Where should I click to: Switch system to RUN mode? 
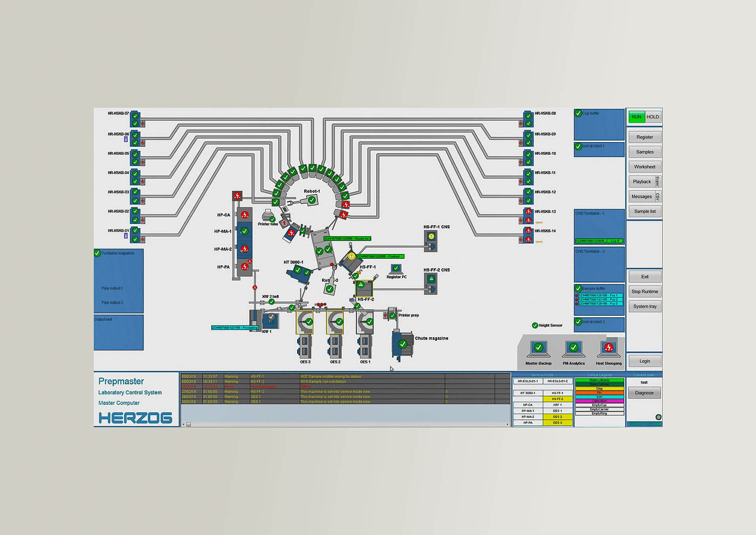(x=637, y=117)
